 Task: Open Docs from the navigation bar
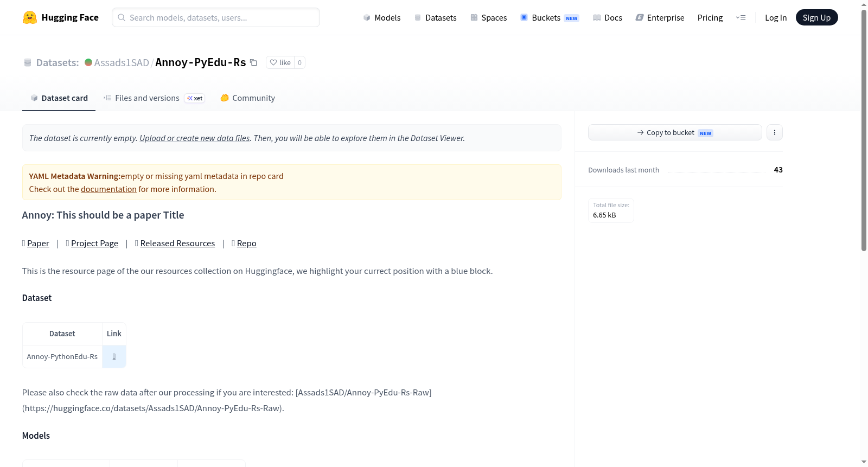tap(608, 17)
